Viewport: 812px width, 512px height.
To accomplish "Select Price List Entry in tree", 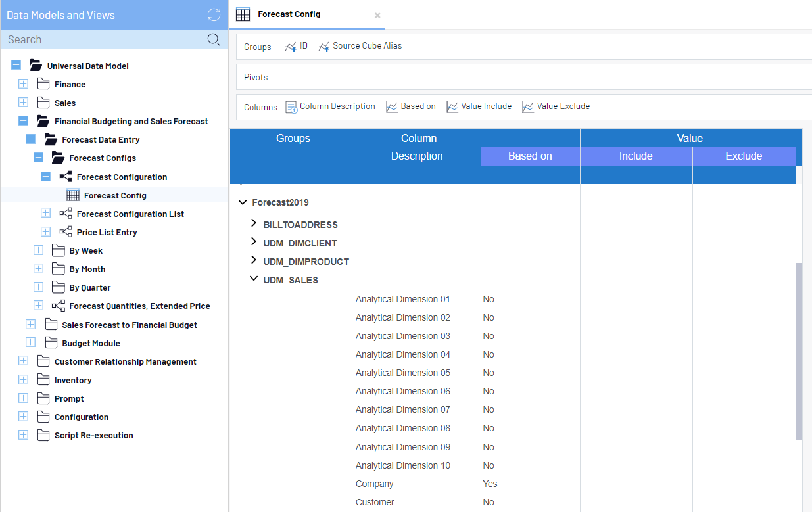I will [107, 232].
